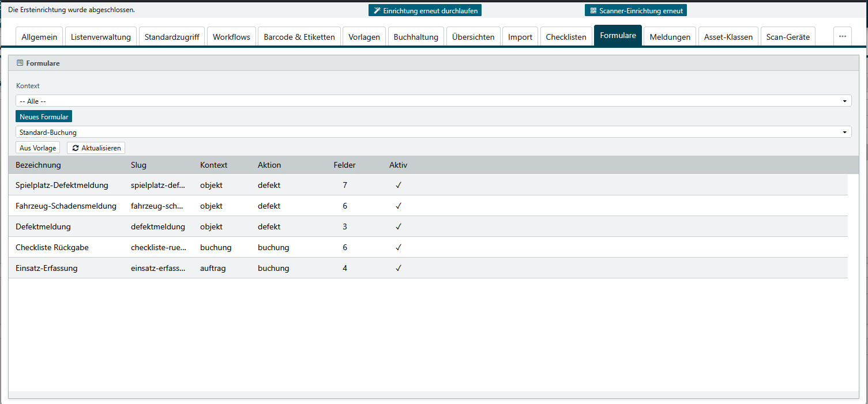Screen dimensions: 868x404
Task: Switch to the Allgemein tab
Action: coord(39,36)
